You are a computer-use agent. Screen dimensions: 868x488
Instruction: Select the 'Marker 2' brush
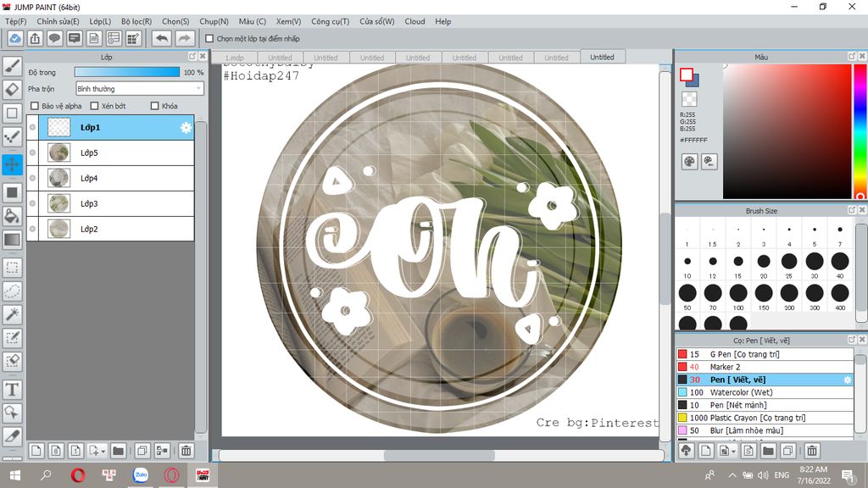[765, 367]
